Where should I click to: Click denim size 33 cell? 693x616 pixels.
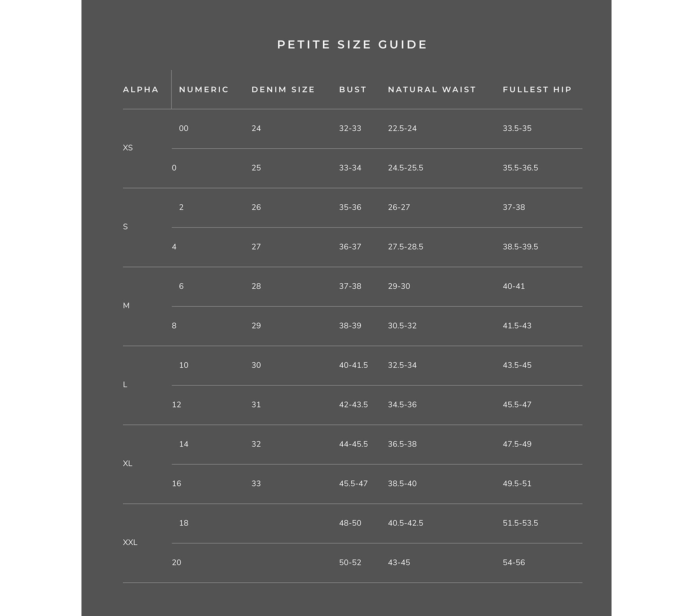(256, 484)
